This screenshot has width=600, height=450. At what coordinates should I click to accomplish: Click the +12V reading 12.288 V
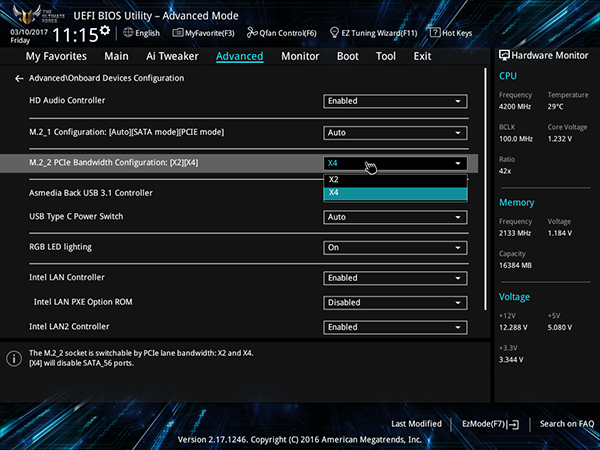[513, 328]
